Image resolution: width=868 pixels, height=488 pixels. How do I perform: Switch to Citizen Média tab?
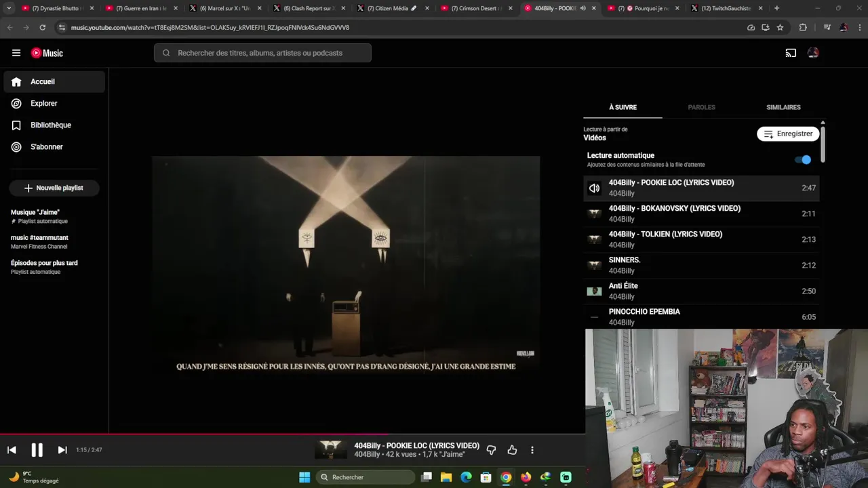tap(392, 8)
